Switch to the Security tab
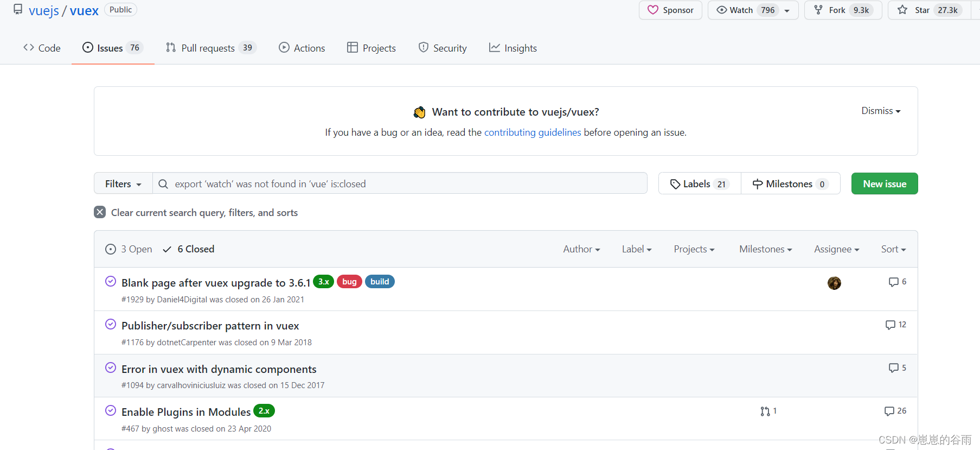The width and height of the screenshot is (980, 450). tap(443, 48)
